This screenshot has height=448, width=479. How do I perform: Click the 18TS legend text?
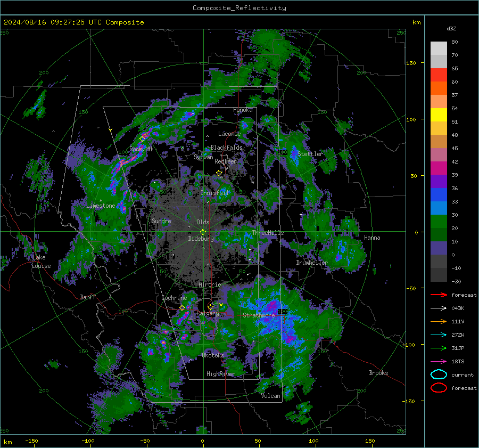point(458,362)
